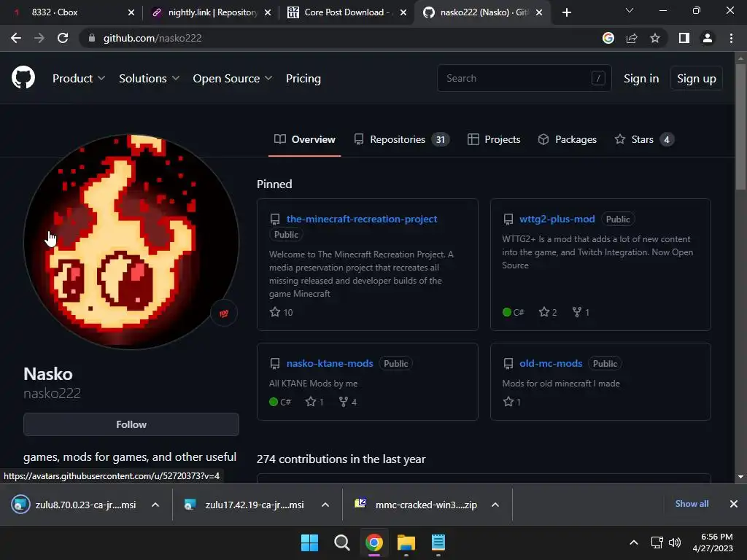Switch to Overview tab
747x560 pixels.
pyautogui.click(x=305, y=139)
